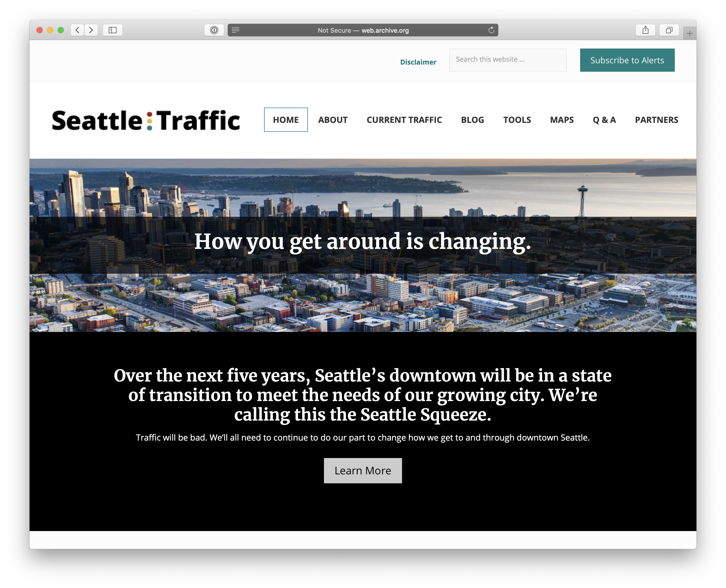Click the Learn More button
726x588 pixels.
click(363, 470)
